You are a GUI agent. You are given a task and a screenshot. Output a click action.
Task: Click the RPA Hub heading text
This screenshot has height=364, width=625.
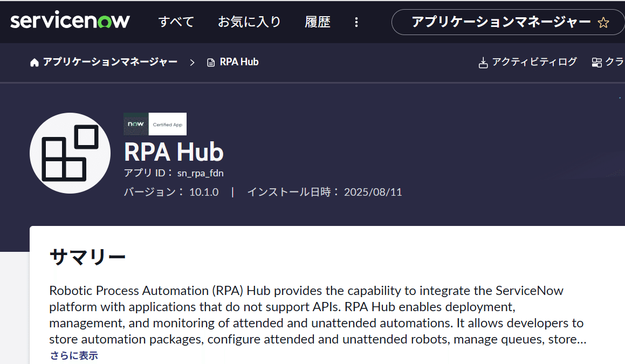pos(174,152)
